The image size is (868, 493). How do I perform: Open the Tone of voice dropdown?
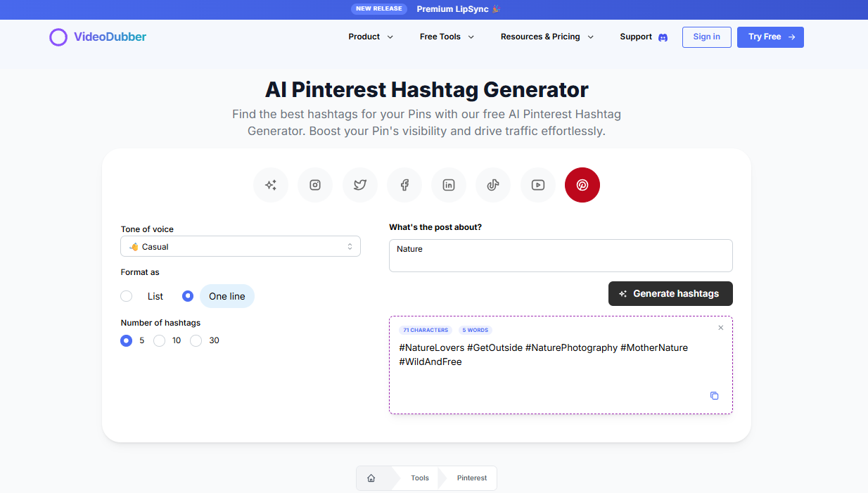coord(241,246)
